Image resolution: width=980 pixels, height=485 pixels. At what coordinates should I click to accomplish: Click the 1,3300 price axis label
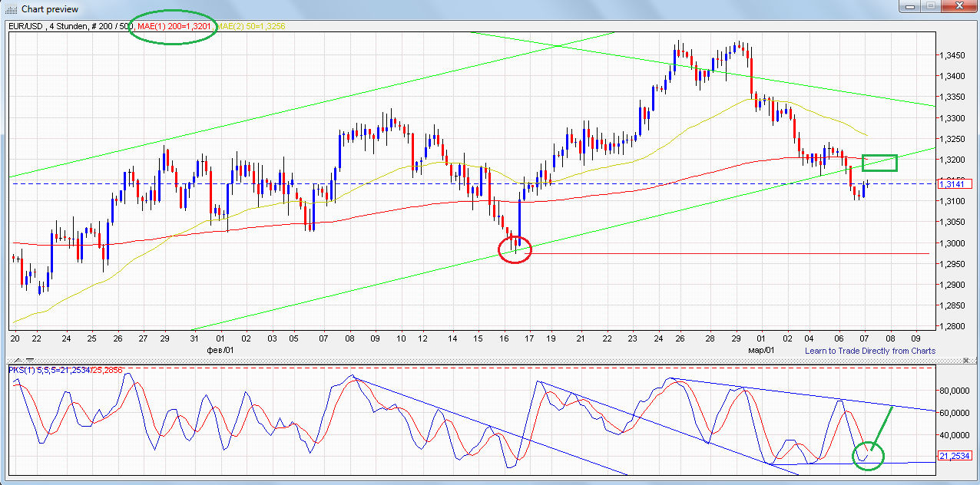[x=954, y=118]
